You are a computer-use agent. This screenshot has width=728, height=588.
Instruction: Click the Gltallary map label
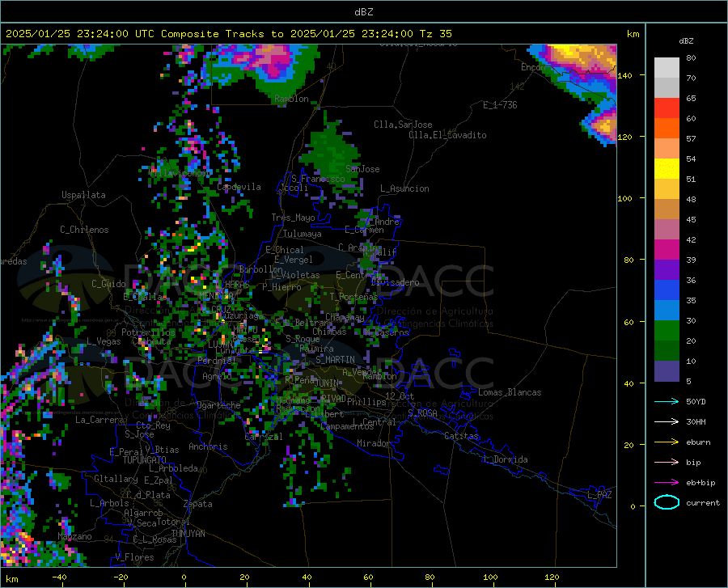click(x=116, y=479)
